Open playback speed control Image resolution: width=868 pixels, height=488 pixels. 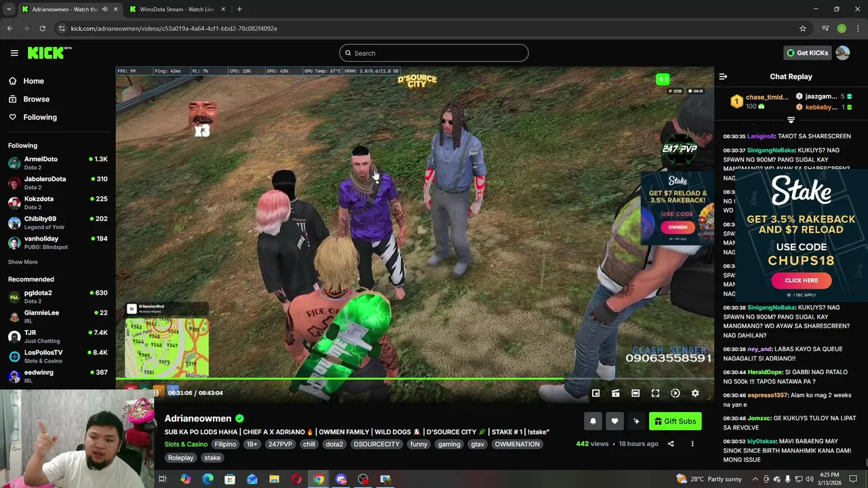tap(675, 393)
